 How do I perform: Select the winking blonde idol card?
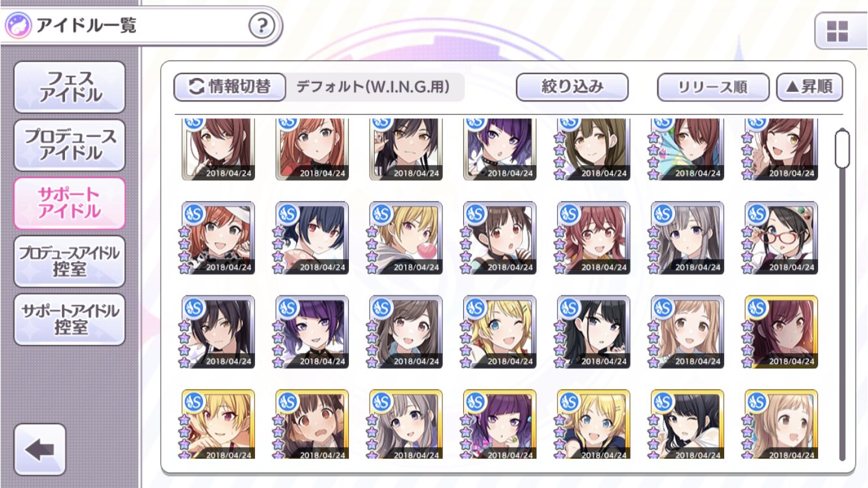coord(500,332)
